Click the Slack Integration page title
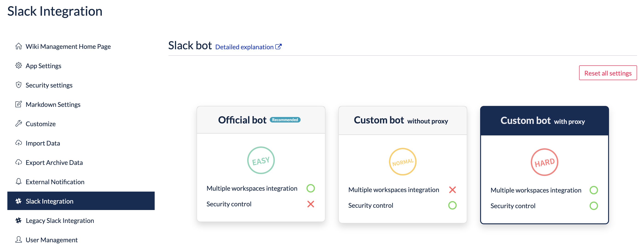 pyautogui.click(x=55, y=11)
